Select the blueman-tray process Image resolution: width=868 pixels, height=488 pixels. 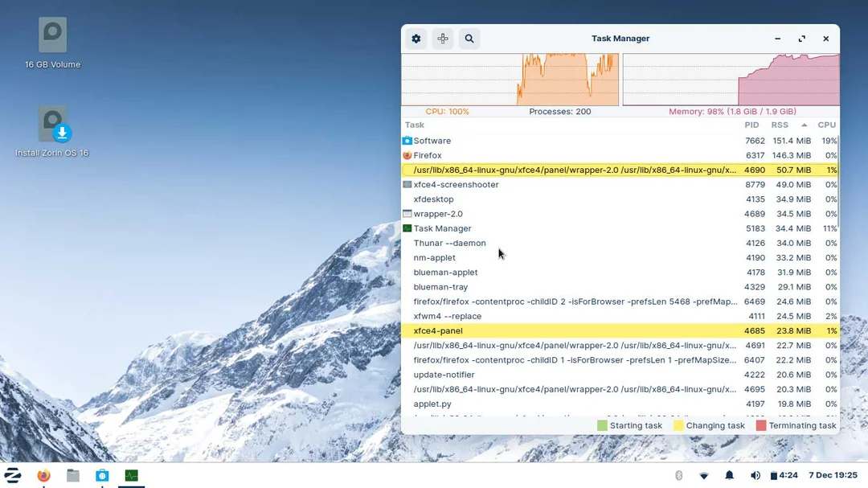pyautogui.click(x=620, y=287)
